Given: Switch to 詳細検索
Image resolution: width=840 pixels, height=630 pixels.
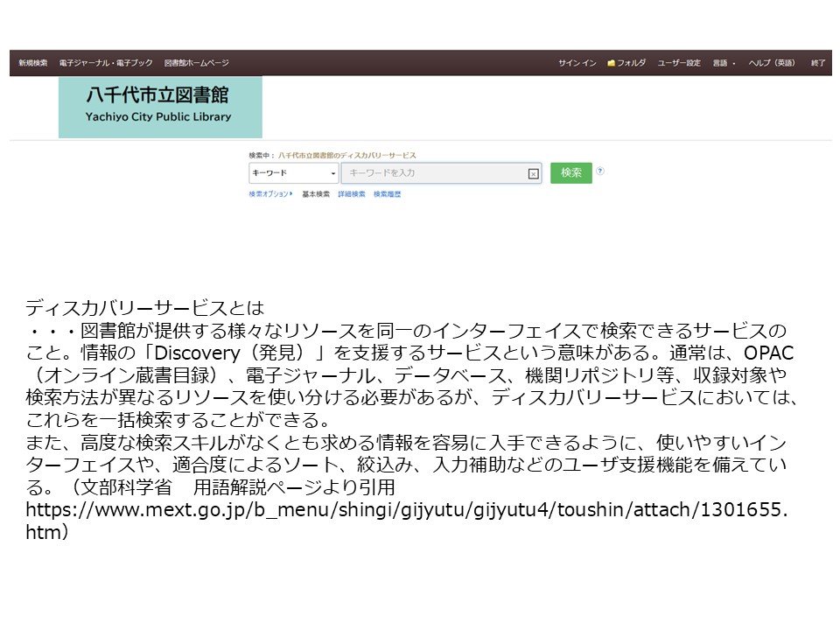Looking at the screenshot, I should [x=352, y=194].
